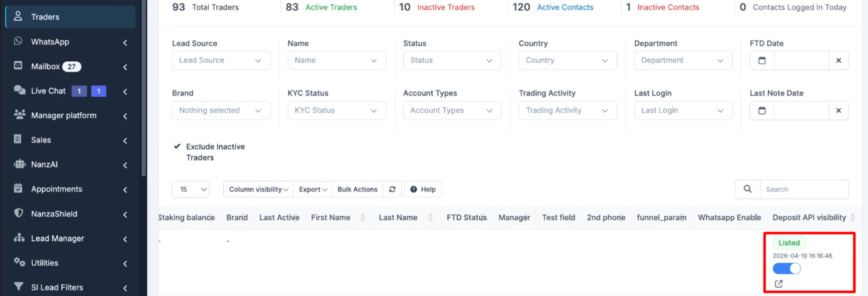Open external link icon below toggle
This screenshot has height=296, width=868.
(x=779, y=284)
